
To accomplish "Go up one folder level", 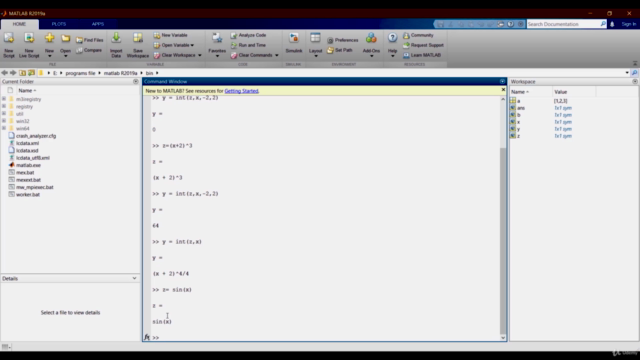I will coord(22,73).
